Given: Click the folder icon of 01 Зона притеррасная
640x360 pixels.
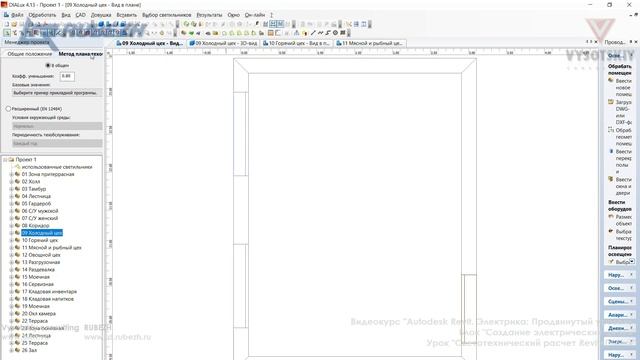Looking at the screenshot, I should [18, 174].
